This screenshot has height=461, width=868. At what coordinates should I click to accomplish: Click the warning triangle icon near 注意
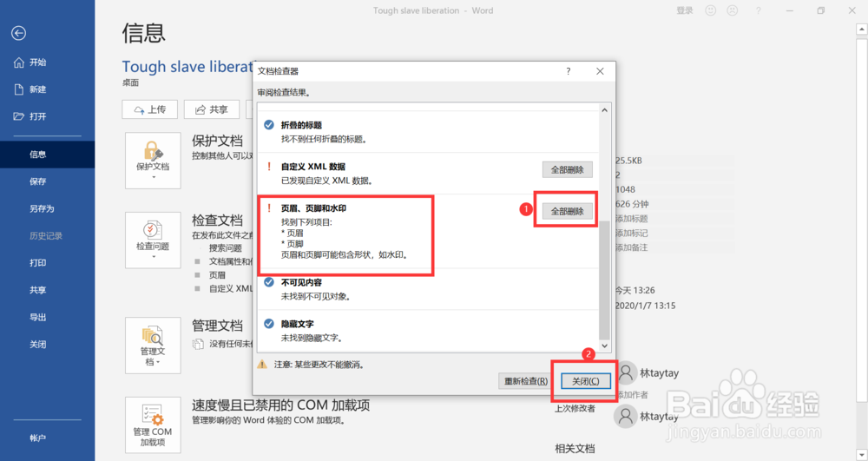click(263, 365)
